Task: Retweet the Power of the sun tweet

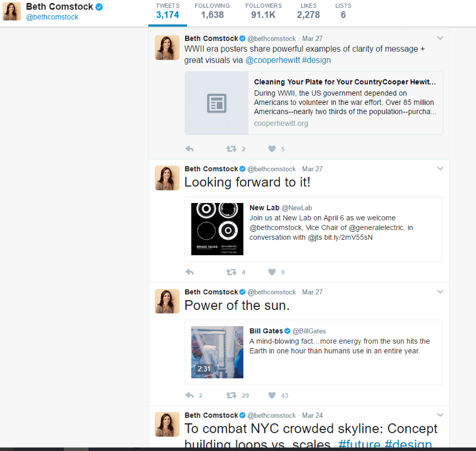Action: [x=231, y=395]
